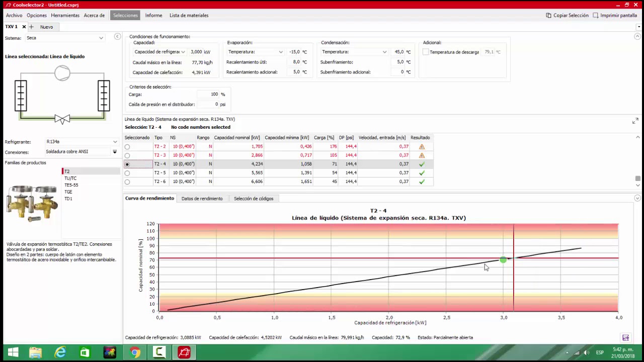Click green checkmark for T2 - 6 row
Image resolution: width=644 pixels, height=362 pixels.
422,182
